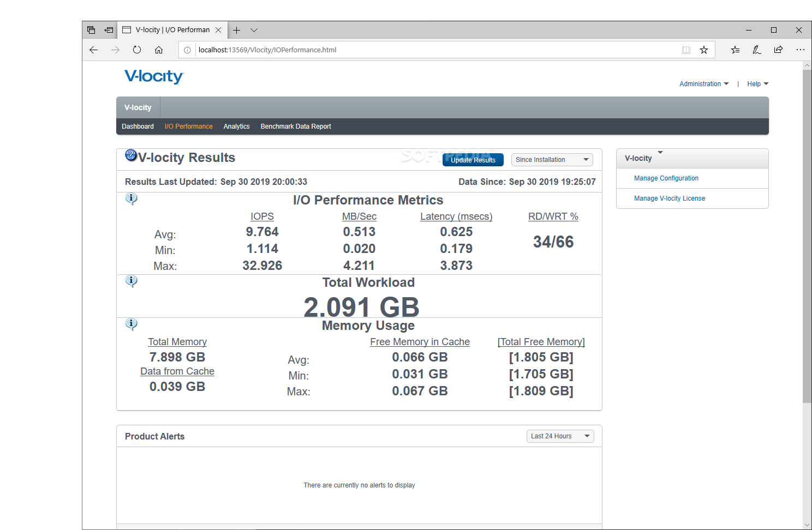The width and height of the screenshot is (812, 530).
Task: Click the 2.091 GB total workload value
Action: 361,307
